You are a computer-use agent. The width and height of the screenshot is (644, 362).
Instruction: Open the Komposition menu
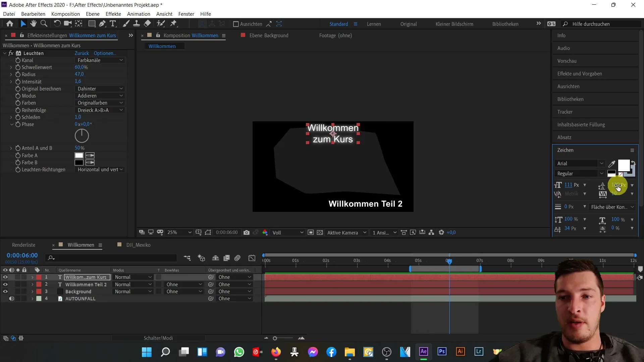point(65,14)
